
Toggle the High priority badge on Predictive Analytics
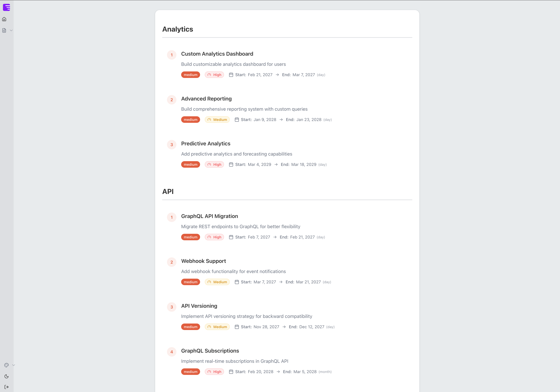coord(214,164)
